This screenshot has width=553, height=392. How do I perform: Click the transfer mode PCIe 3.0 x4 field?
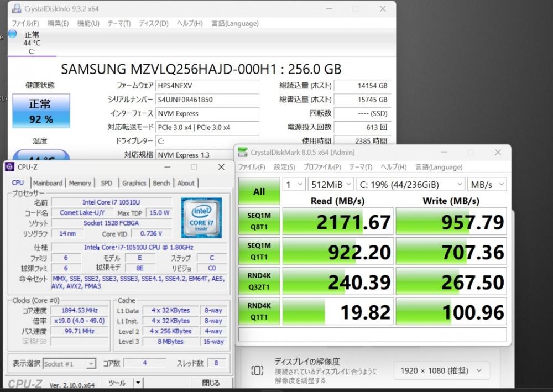click(207, 127)
